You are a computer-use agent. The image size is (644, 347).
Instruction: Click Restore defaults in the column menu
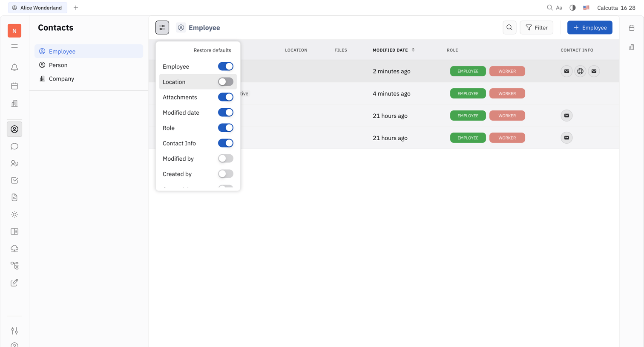(x=212, y=50)
